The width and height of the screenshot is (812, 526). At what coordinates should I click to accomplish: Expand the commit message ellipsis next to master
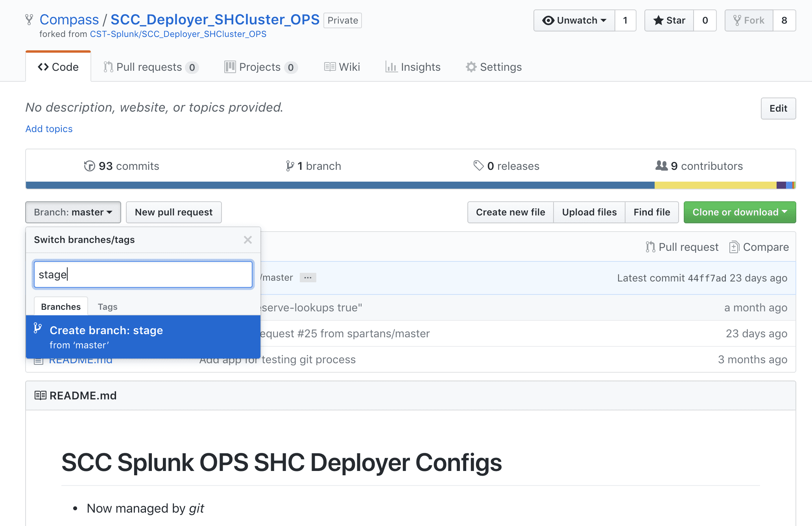click(x=308, y=278)
